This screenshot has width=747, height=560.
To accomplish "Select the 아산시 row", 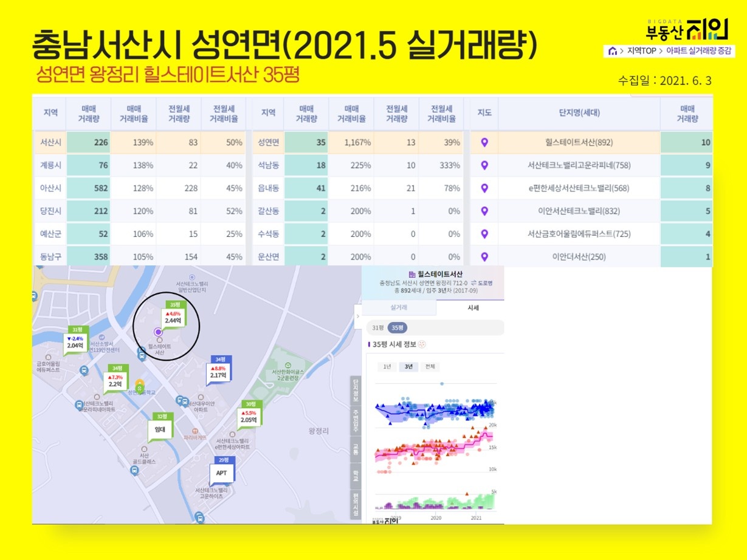I will pyautogui.click(x=139, y=188).
